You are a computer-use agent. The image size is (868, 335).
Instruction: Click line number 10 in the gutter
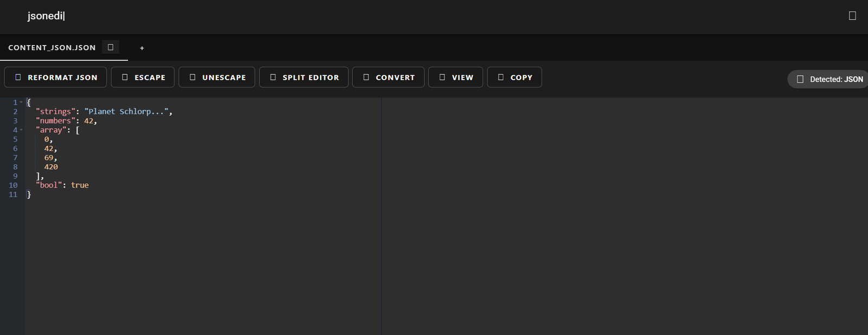13,185
